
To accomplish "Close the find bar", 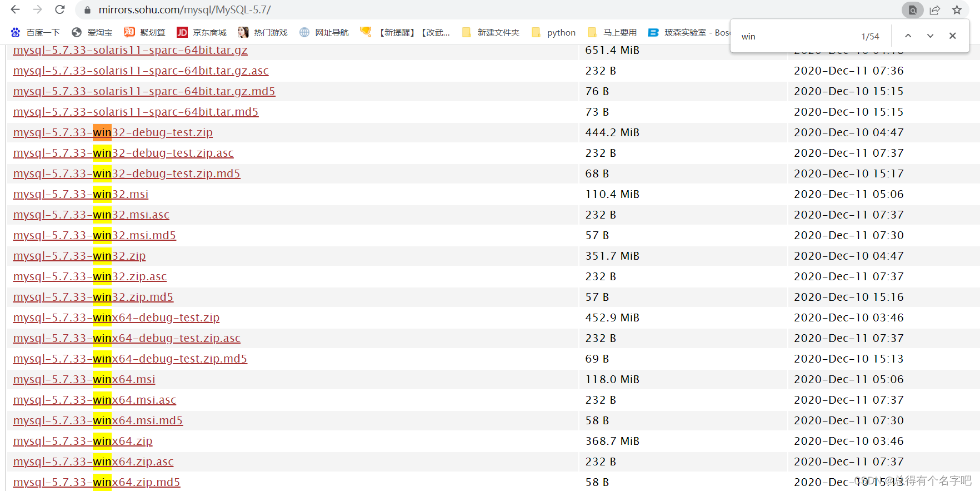I will point(952,36).
